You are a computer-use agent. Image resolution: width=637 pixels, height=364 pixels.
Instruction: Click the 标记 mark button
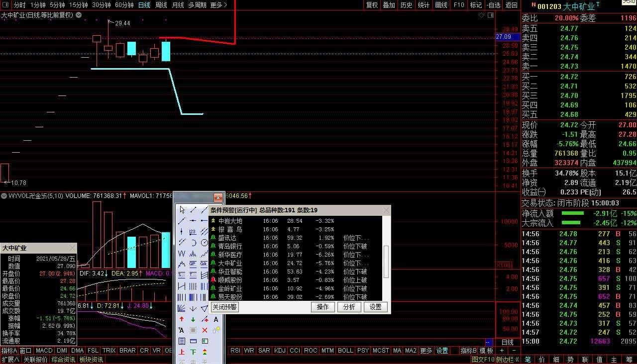coord(476,5)
